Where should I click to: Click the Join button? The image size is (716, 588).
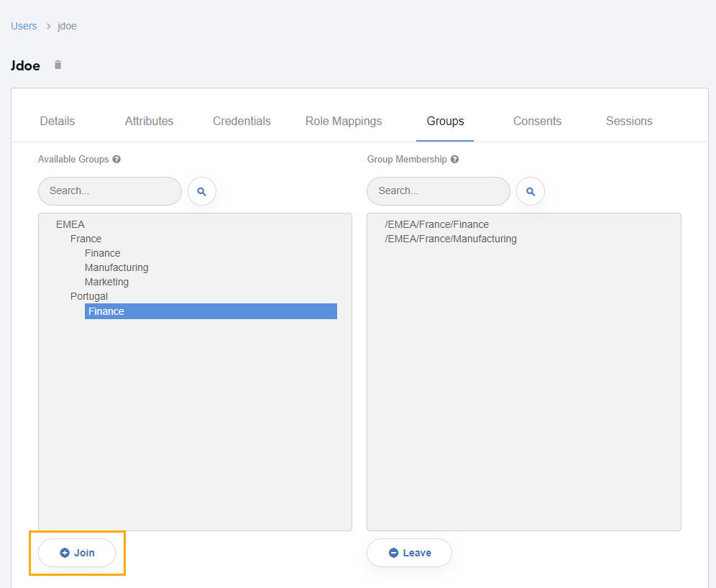coord(77,553)
